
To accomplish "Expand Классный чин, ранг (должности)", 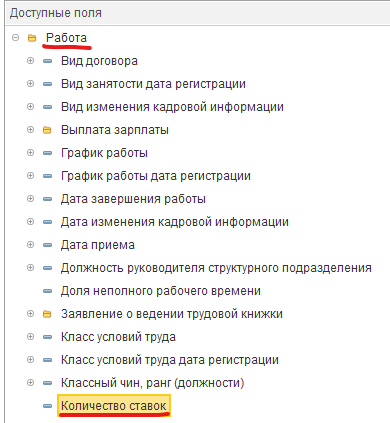I will [x=30, y=383].
